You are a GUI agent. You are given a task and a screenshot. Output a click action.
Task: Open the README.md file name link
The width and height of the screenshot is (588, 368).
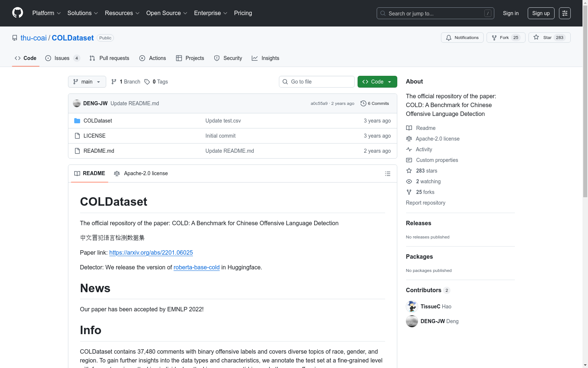pos(99,151)
